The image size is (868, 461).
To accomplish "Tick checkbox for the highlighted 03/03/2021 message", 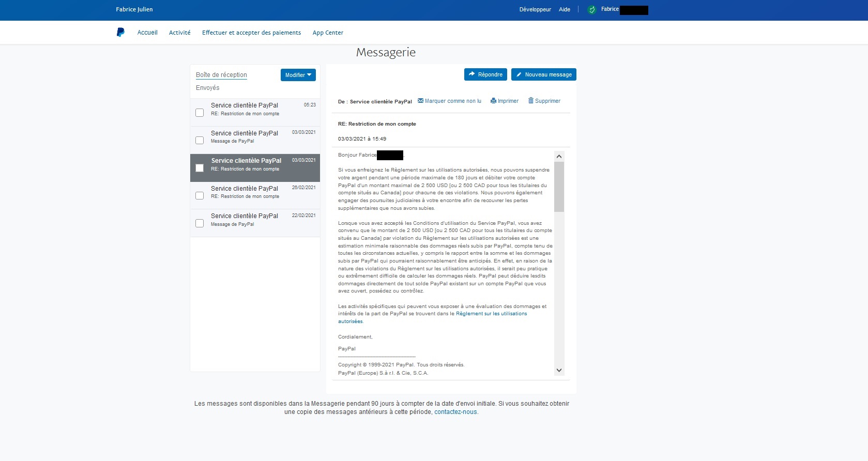I will tap(200, 168).
